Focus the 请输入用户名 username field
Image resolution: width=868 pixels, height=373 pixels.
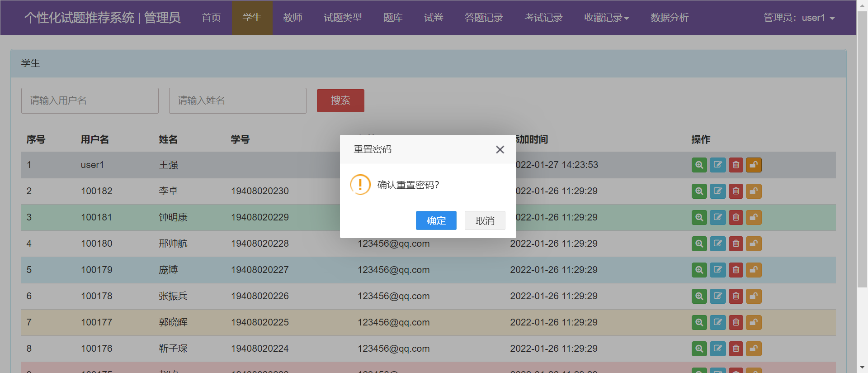pyautogui.click(x=90, y=100)
